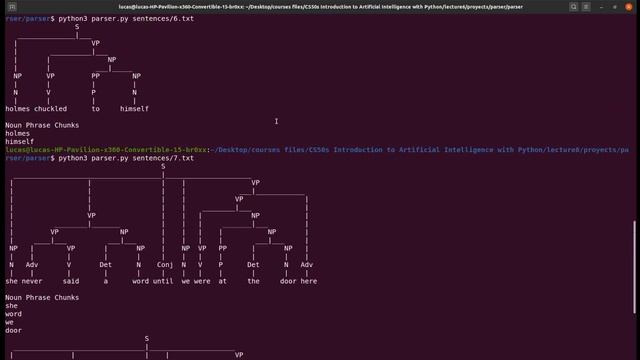This screenshot has width=640, height=360.
Task: Click the 'Adv' label above 'never'
Action: tap(32, 264)
